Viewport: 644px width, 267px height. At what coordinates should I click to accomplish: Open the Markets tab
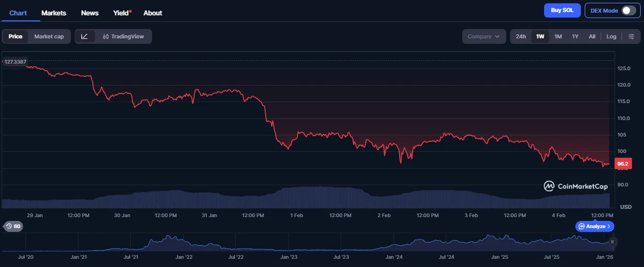54,13
